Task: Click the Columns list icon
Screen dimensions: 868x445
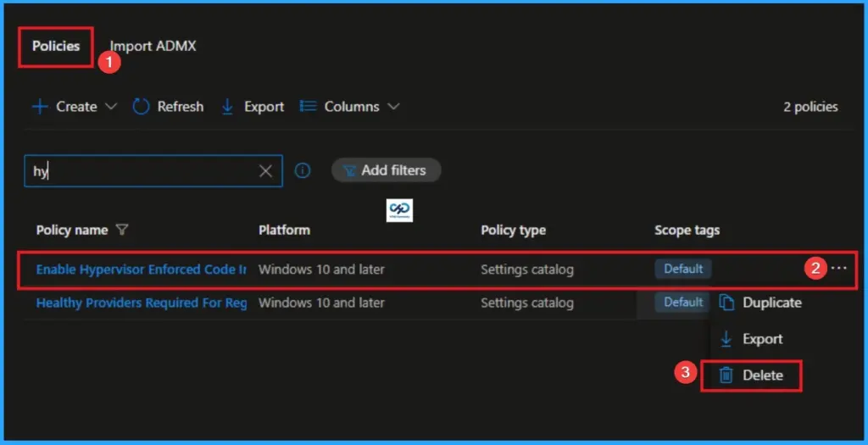Action: pos(308,106)
